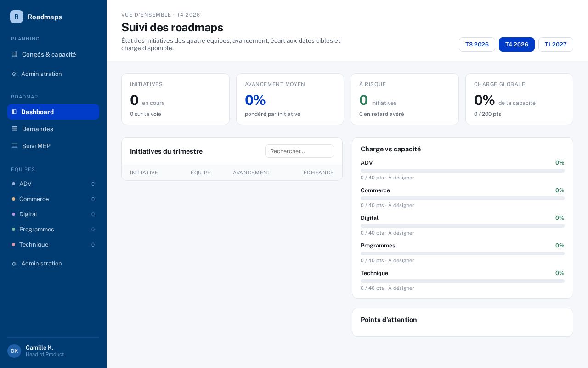This screenshot has width=588, height=368.
Task: Open Congés & capacité via its grid icon
Action: click(x=15, y=54)
